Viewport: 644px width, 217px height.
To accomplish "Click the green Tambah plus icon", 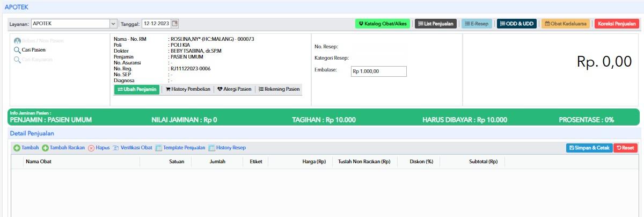I will tap(17, 148).
